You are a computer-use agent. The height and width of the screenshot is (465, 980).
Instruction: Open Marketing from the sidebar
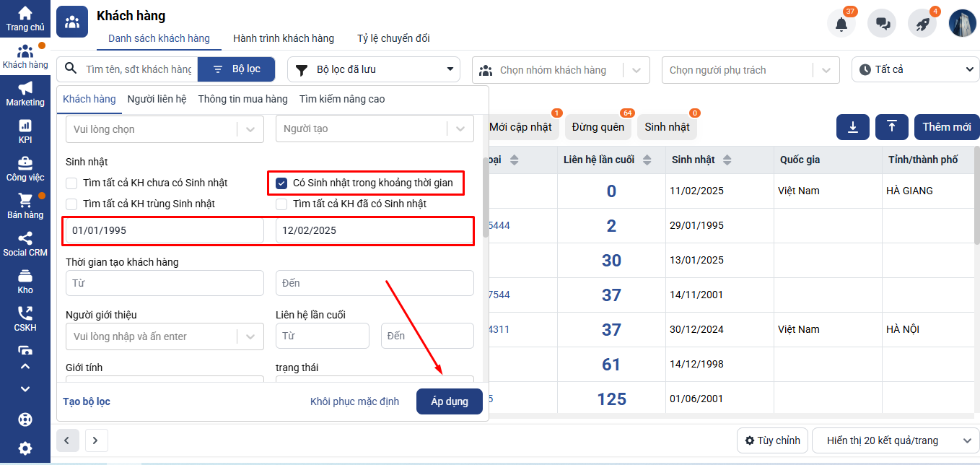25,93
